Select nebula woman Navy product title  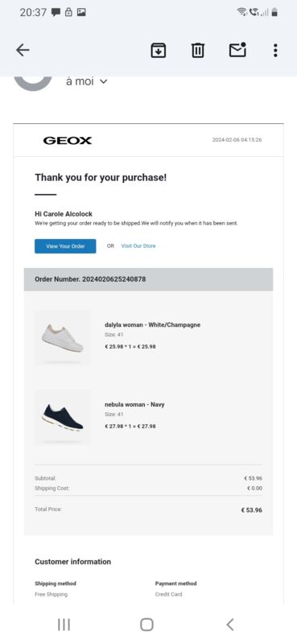point(134,405)
